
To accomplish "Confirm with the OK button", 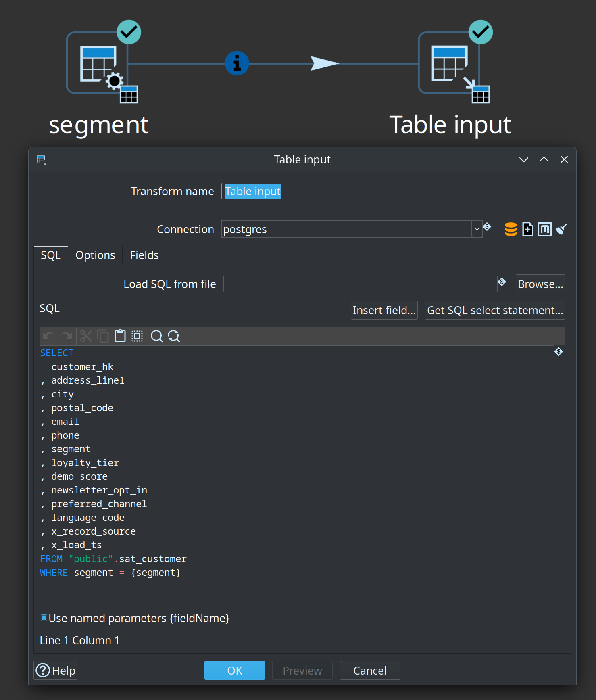I will click(x=235, y=671).
